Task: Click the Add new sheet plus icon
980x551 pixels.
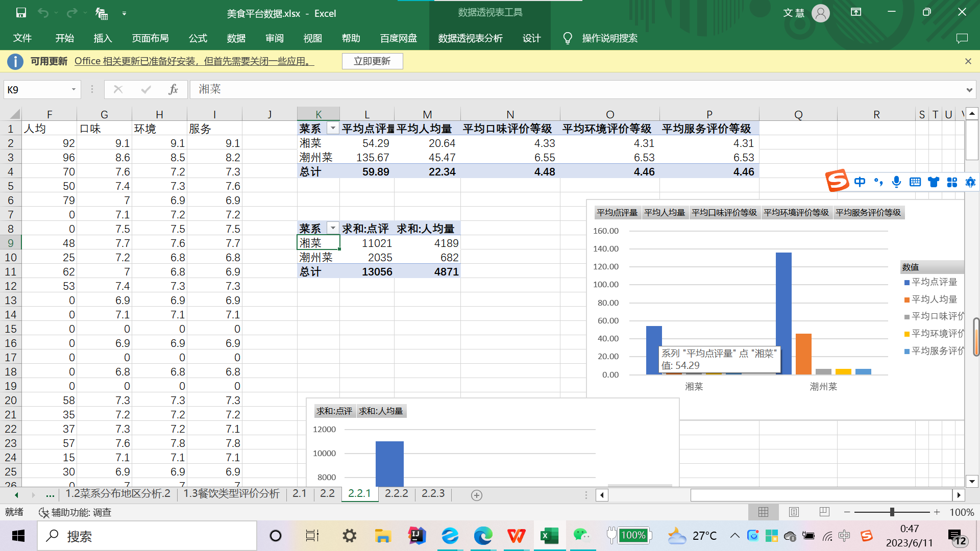Action: pos(476,495)
